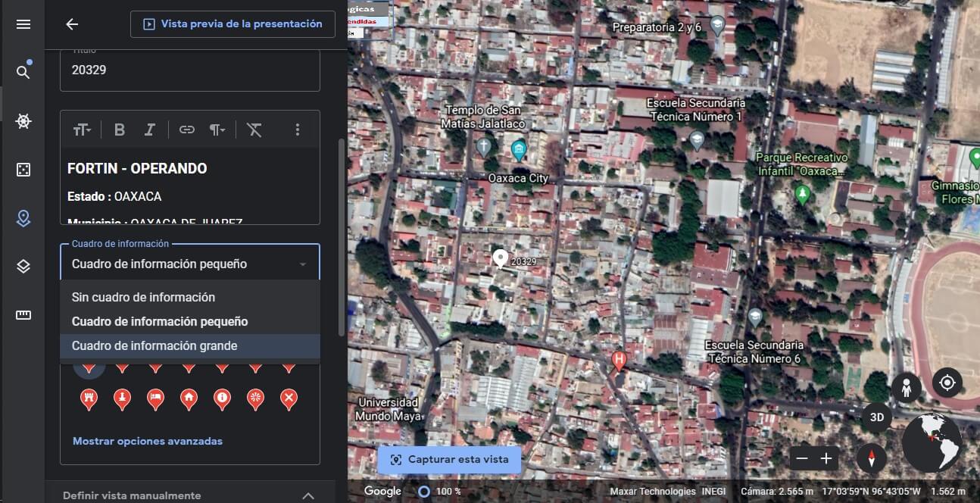980x503 pixels.
Task: Select 'Cuadro de información pequeño' option
Action: pyautogui.click(x=190, y=322)
